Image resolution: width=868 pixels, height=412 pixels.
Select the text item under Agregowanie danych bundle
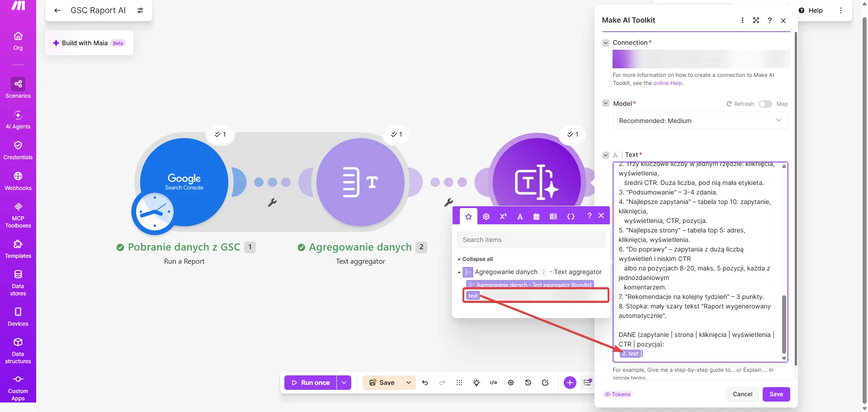tap(473, 296)
